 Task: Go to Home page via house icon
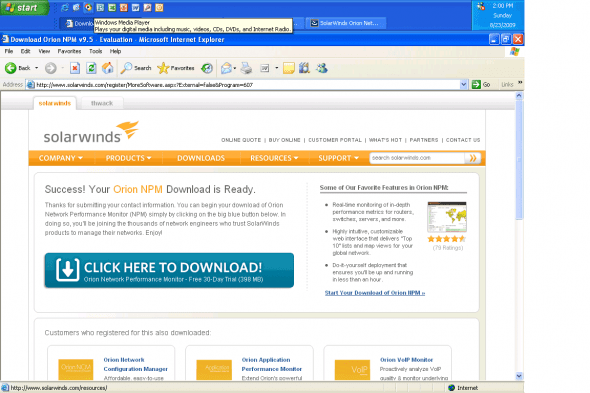108,68
